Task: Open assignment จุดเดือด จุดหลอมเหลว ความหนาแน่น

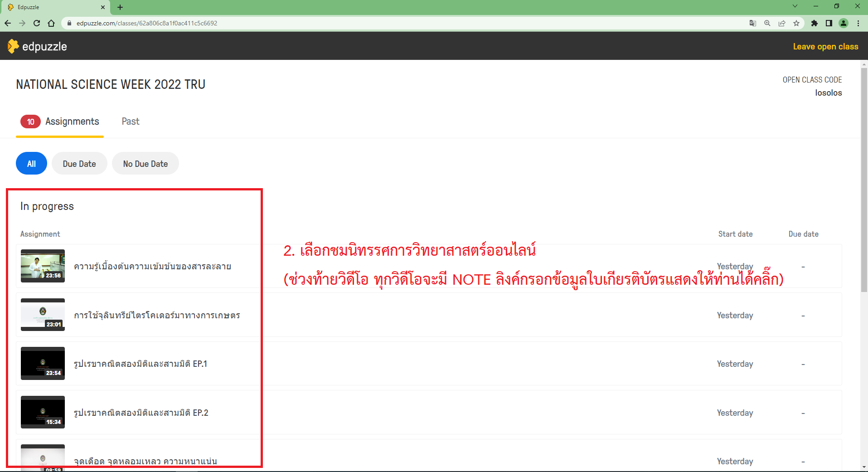Action: [x=145, y=461]
